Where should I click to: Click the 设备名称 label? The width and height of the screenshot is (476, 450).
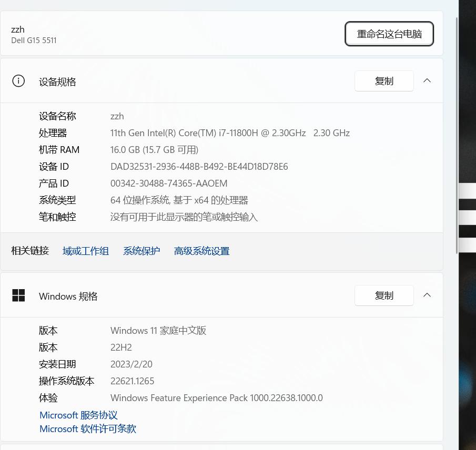click(x=57, y=116)
